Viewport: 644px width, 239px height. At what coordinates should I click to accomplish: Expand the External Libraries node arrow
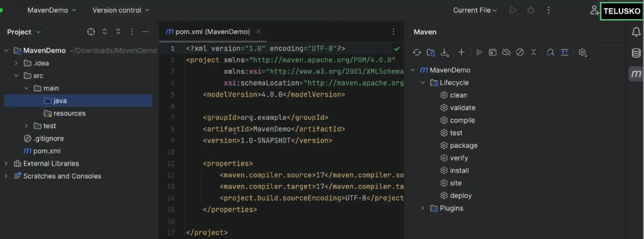pyautogui.click(x=6, y=164)
